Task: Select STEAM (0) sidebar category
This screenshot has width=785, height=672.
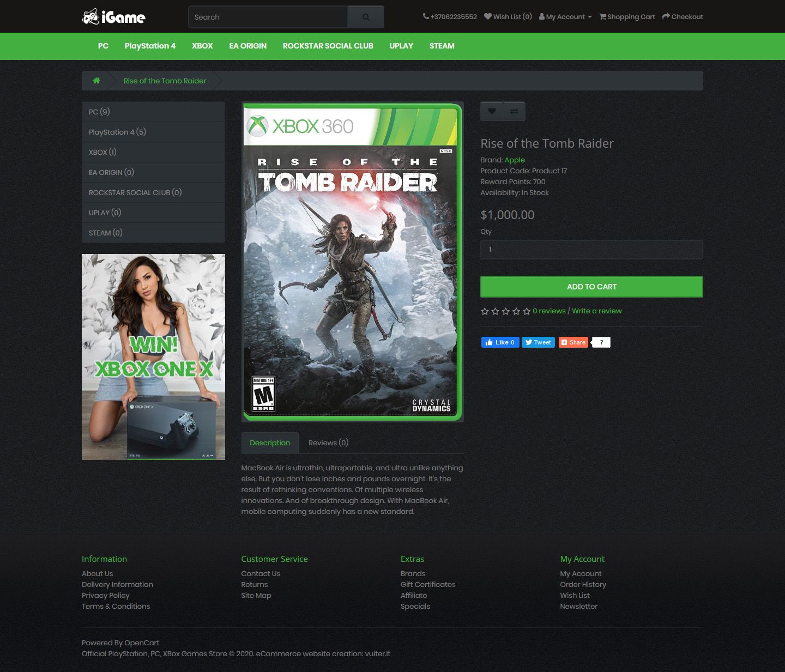Action: (x=153, y=233)
